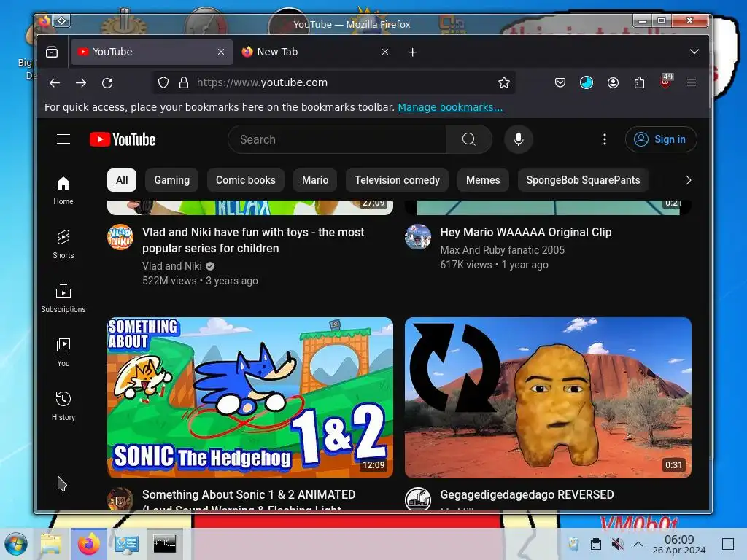Select the Television comedy chip

[x=398, y=180]
